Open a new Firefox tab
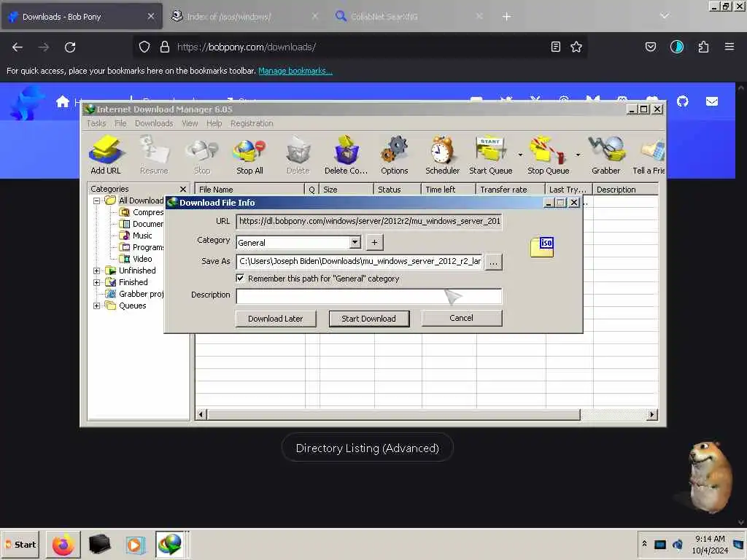Image resolution: width=747 pixels, height=560 pixels. tap(506, 17)
